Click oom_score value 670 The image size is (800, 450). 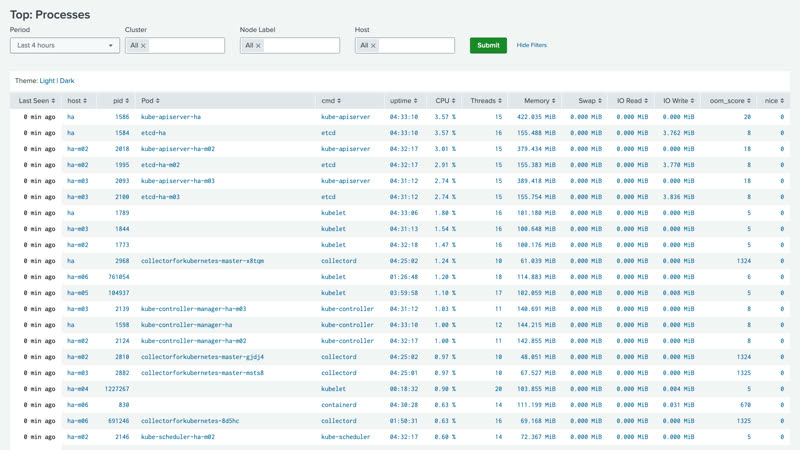point(745,405)
